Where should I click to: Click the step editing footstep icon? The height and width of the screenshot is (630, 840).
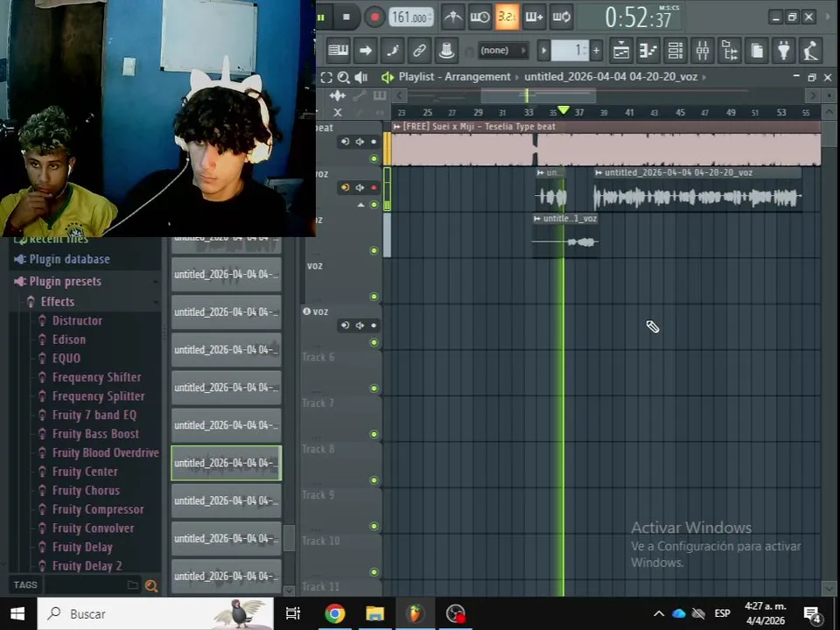pyautogui.click(x=393, y=51)
